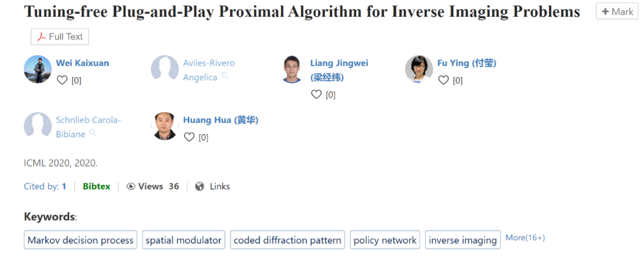Mark this paper with the Mark button
Image resolution: width=644 pixels, height=261 pixels.
point(617,11)
